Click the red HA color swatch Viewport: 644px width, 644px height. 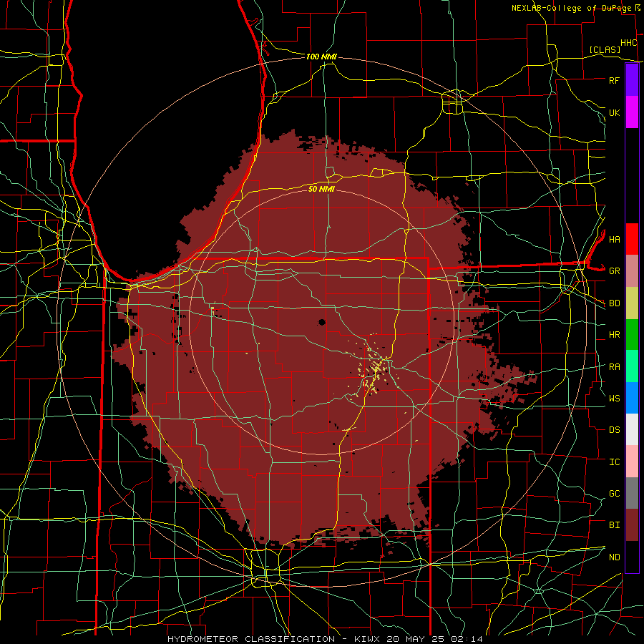[x=632, y=239]
